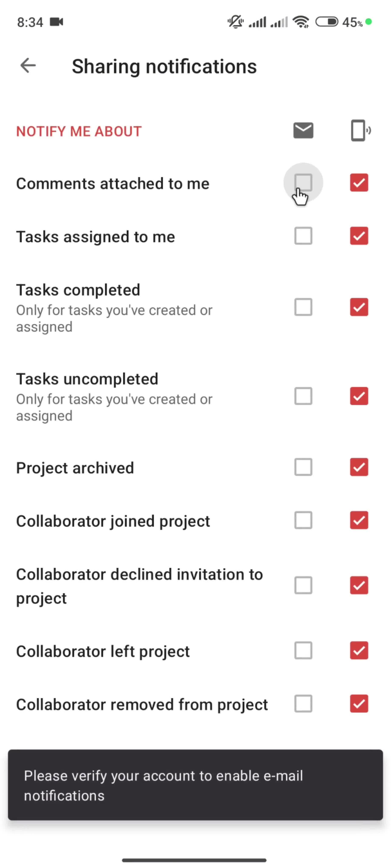The image size is (391, 868).
Task: Tap the home gesture bar
Action: 194,860
